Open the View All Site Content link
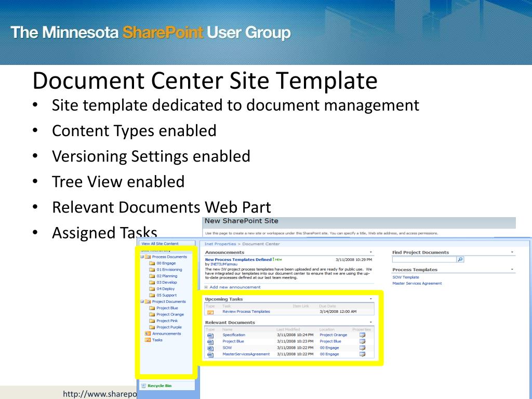The image size is (532, 399). 160,244
